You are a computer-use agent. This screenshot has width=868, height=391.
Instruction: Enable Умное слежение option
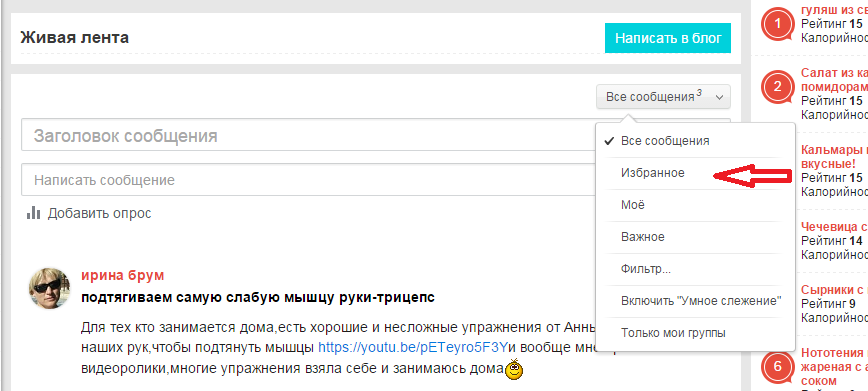701,301
